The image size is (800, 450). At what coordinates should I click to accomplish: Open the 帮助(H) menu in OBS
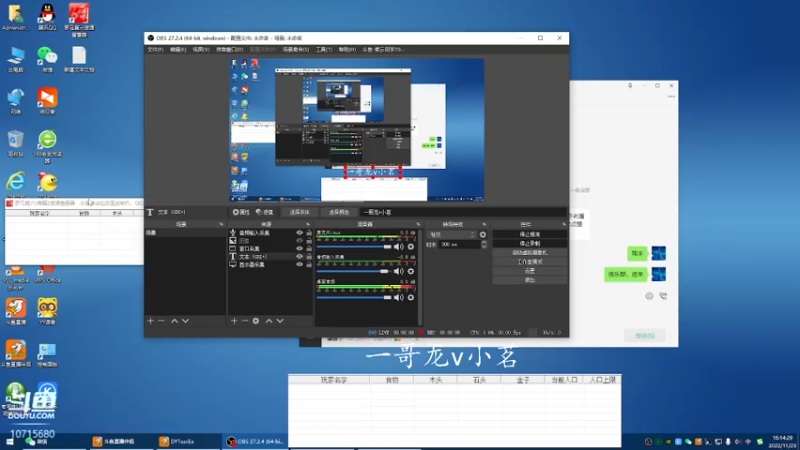pyautogui.click(x=347, y=49)
